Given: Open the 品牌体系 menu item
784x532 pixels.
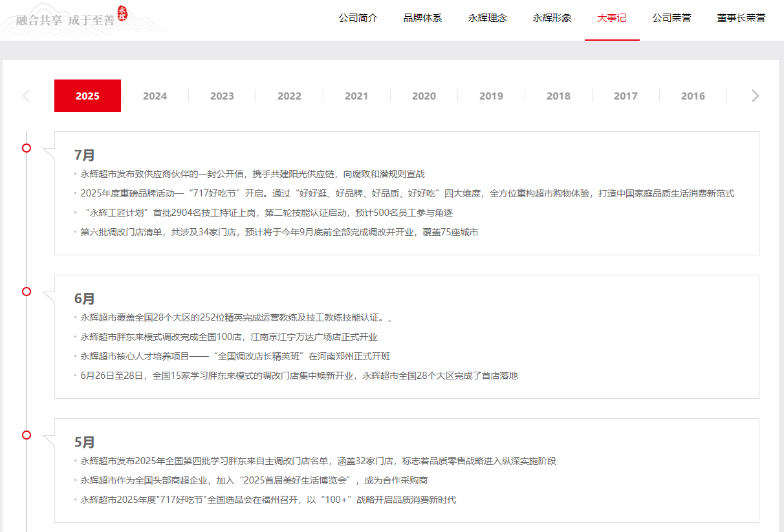Looking at the screenshot, I should tap(422, 18).
